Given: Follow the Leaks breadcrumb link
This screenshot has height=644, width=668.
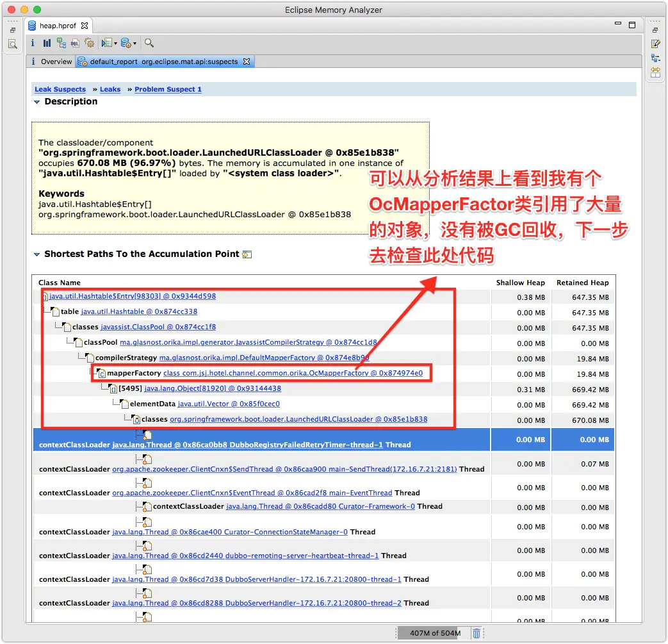Looking at the screenshot, I should (x=110, y=89).
